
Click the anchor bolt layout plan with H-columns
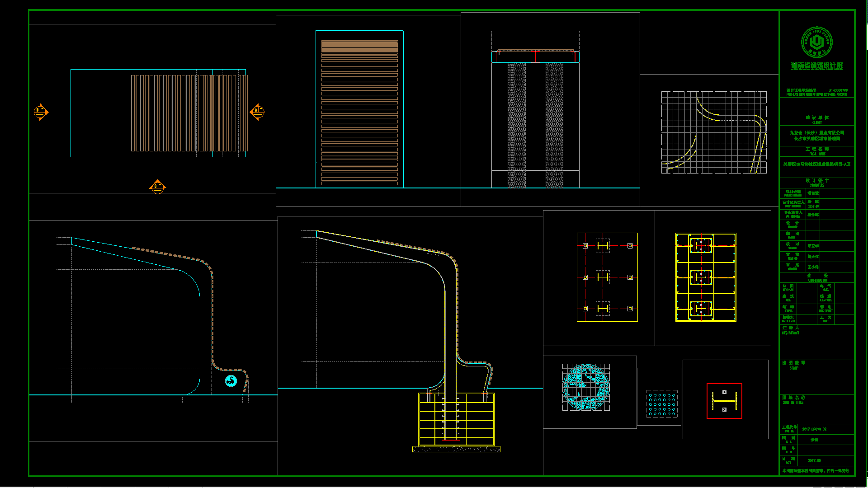[607, 277]
